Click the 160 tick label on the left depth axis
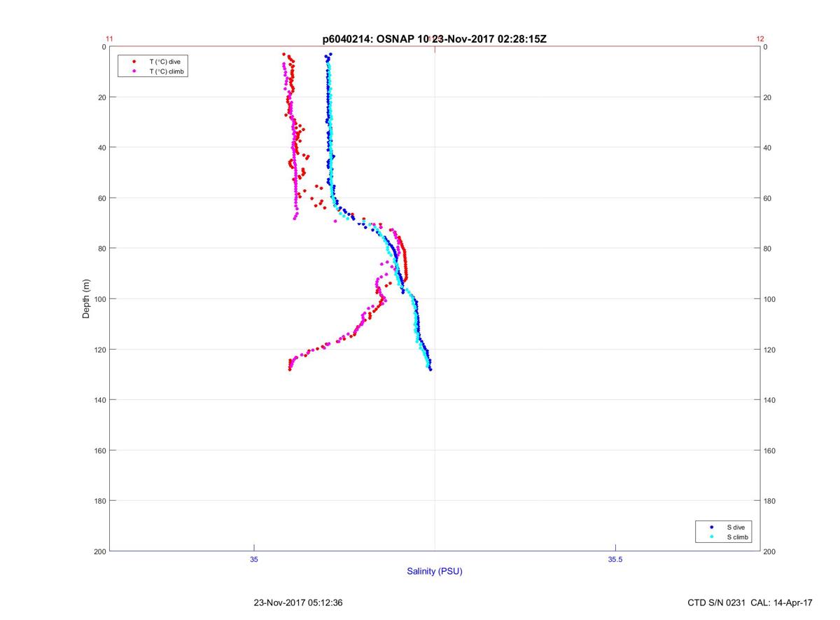Screen dimensions: 840x620 pyautogui.click(x=99, y=450)
